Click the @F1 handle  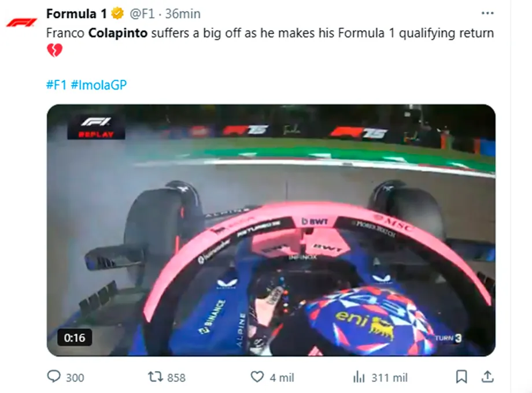pos(142,14)
